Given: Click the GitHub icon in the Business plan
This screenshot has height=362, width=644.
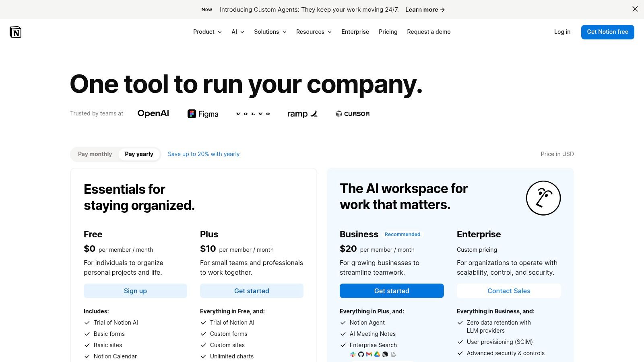Looking at the screenshot, I should click(x=361, y=354).
